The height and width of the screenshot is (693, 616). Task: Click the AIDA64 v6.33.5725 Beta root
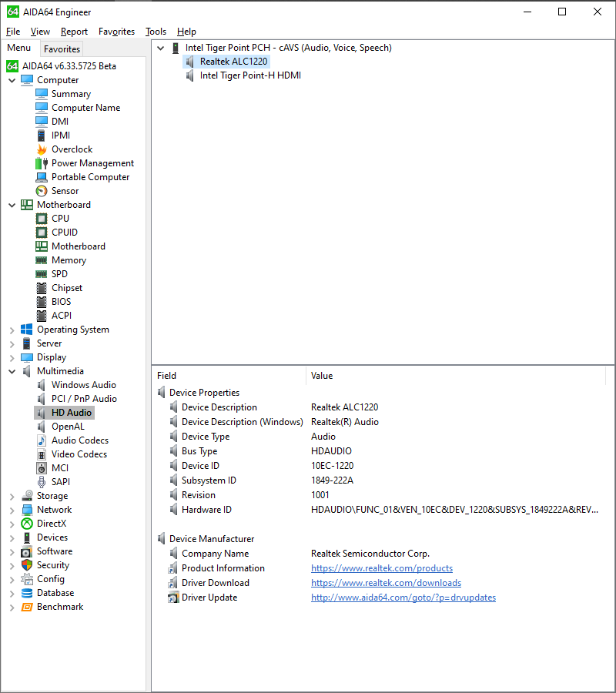tap(69, 66)
